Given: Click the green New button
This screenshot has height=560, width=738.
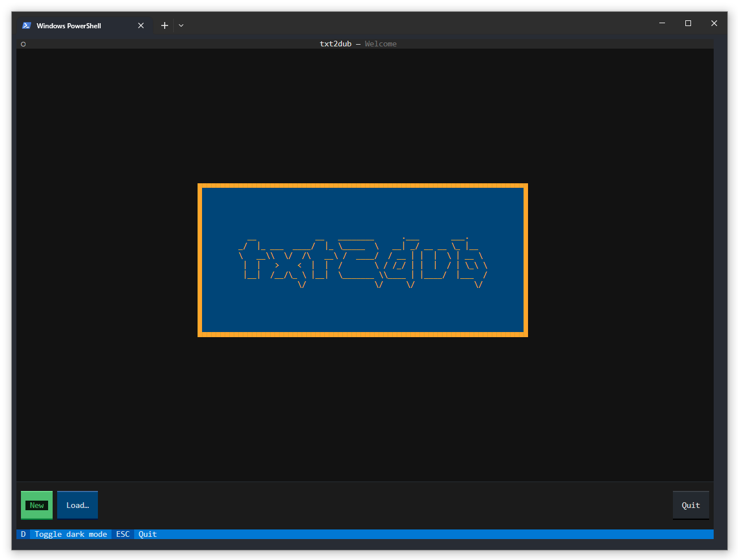Looking at the screenshot, I should 36,505.
